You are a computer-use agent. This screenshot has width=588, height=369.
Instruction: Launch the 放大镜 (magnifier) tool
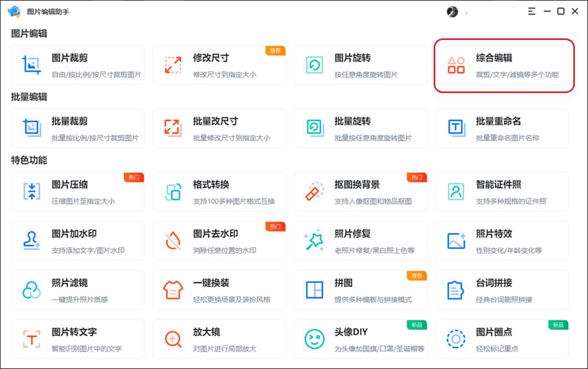[219, 339]
